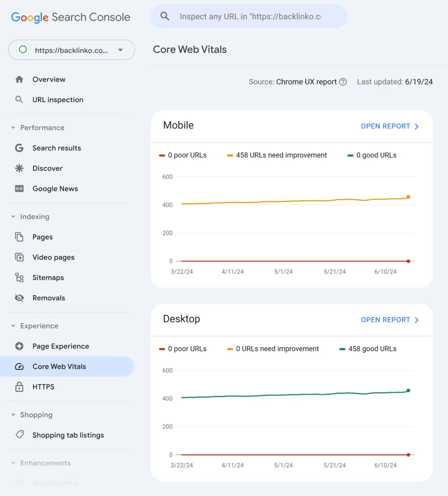
Task: Click the Sitemaps tree icon
Action: click(x=19, y=277)
